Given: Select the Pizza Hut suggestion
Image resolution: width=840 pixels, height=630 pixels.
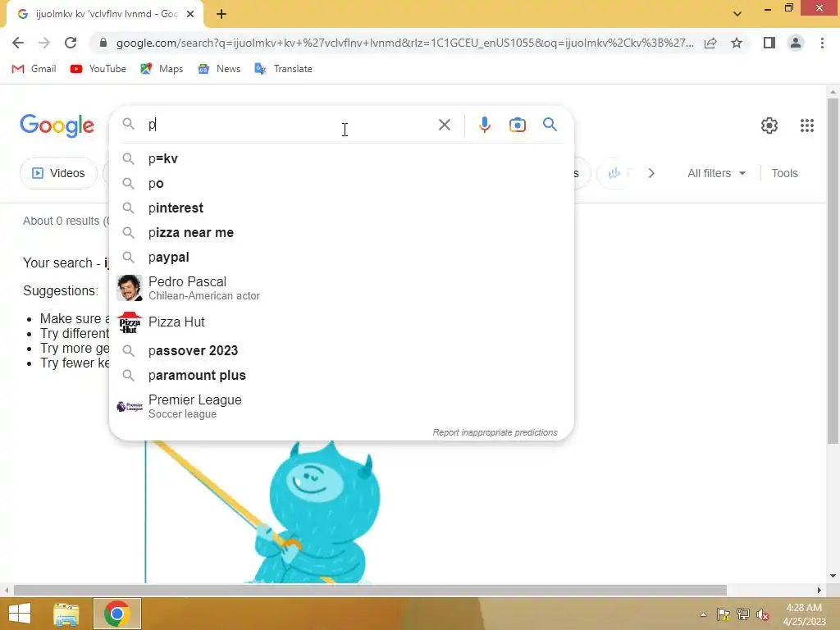Looking at the screenshot, I should 341,322.
